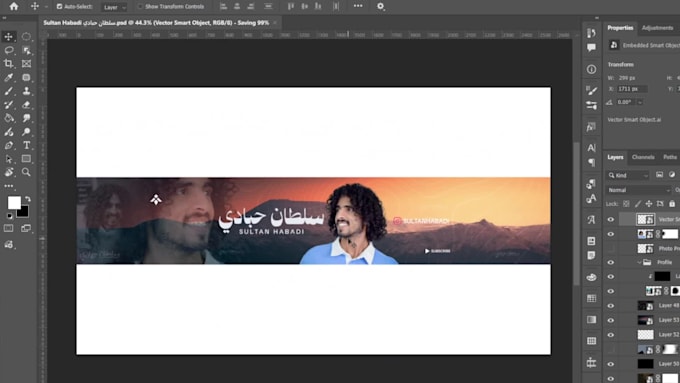
Task: Select the Object Selection tool
Action: coord(26,50)
